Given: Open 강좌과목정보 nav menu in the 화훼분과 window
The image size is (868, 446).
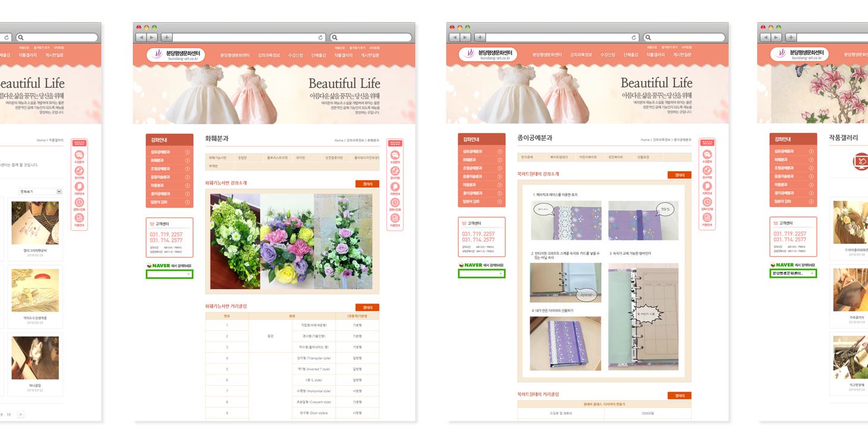Looking at the screenshot, I should (269, 55).
